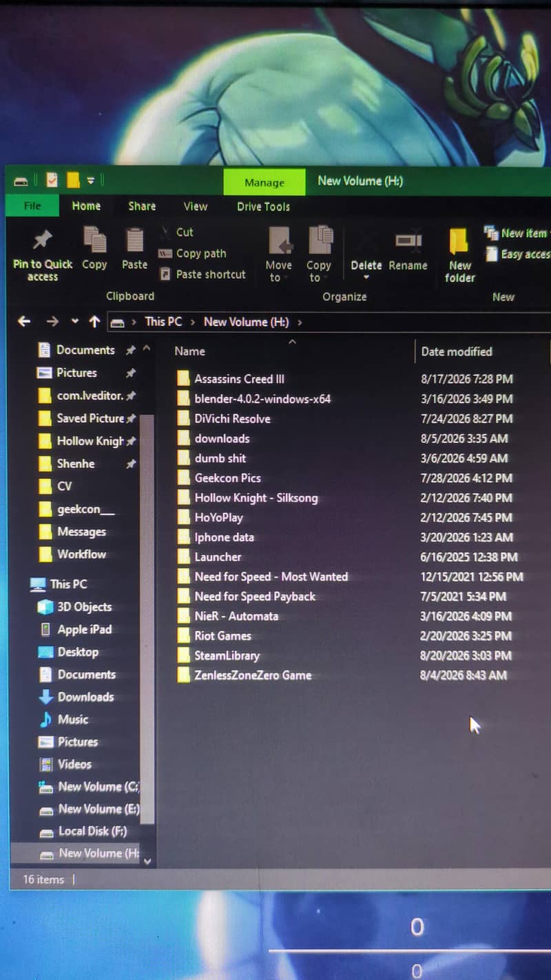
Task: Open Shenhe folder in navigation pane
Action: click(76, 464)
